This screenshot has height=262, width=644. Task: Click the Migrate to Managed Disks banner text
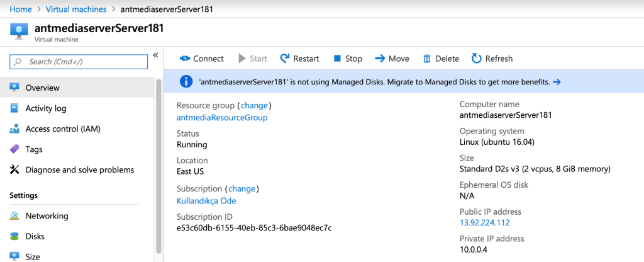click(374, 82)
